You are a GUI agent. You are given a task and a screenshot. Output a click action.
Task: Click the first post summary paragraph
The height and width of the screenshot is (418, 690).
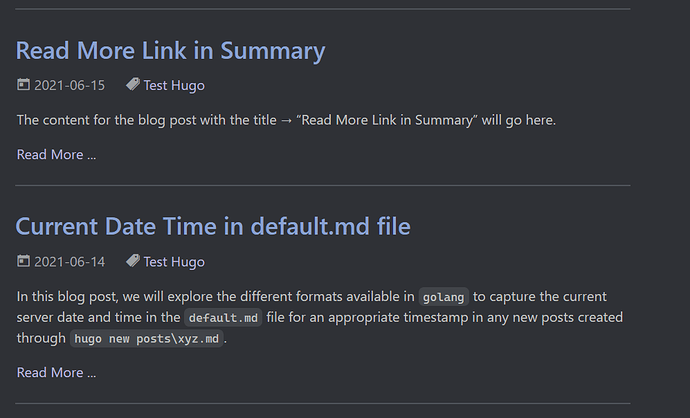coord(286,120)
